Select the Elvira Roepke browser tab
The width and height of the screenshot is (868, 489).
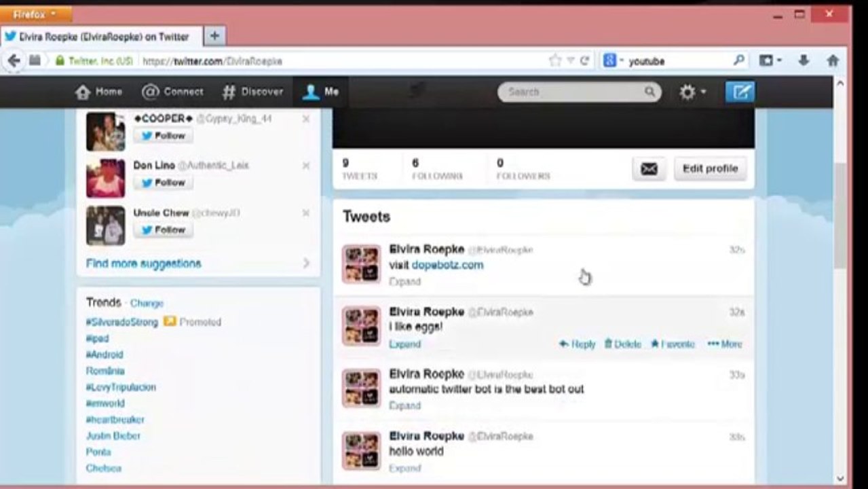(x=102, y=37)
